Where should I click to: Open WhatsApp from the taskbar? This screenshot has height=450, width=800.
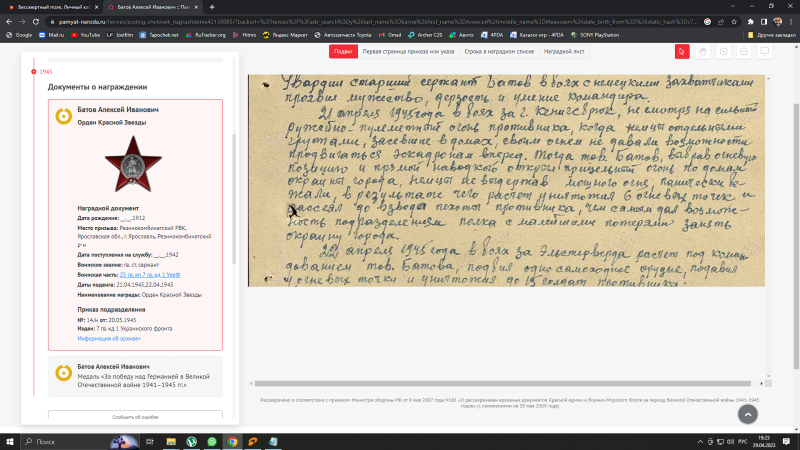coord(212,441)
